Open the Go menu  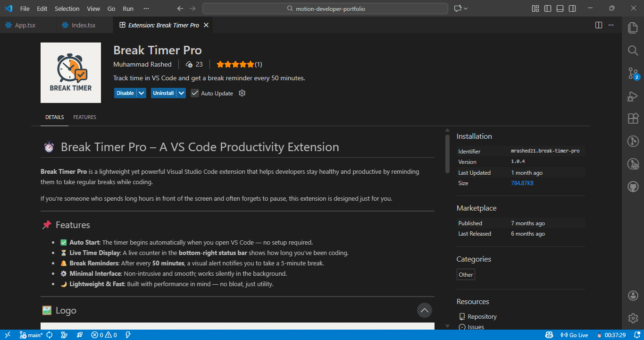coord(111,8)
